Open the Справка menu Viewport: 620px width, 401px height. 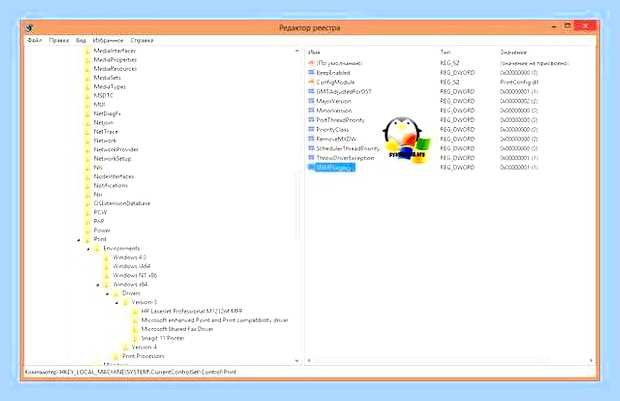click(142, 40)
